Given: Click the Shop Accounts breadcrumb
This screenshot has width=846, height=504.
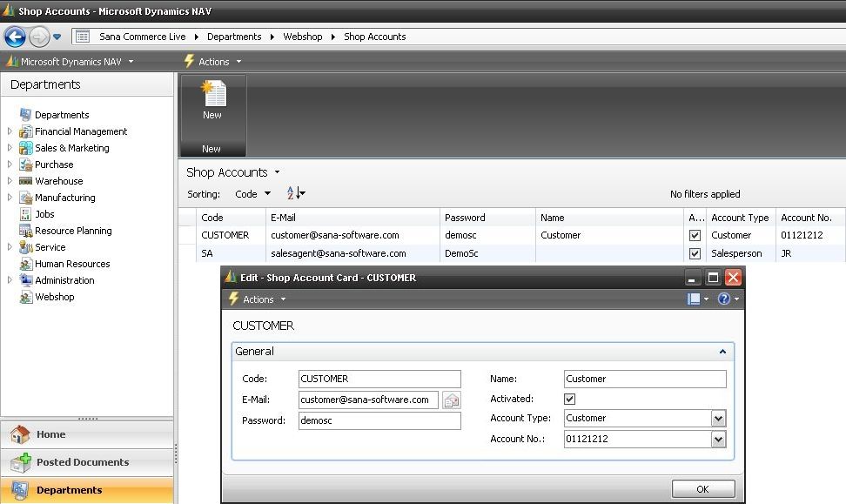Looking at the screenshot, I should (x=375, y=37).
